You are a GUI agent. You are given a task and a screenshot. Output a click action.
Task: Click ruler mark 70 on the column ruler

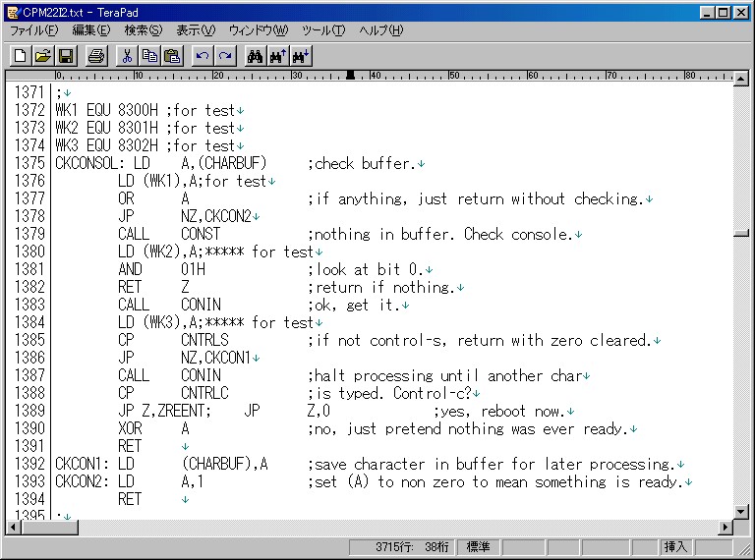pos(611,76)
